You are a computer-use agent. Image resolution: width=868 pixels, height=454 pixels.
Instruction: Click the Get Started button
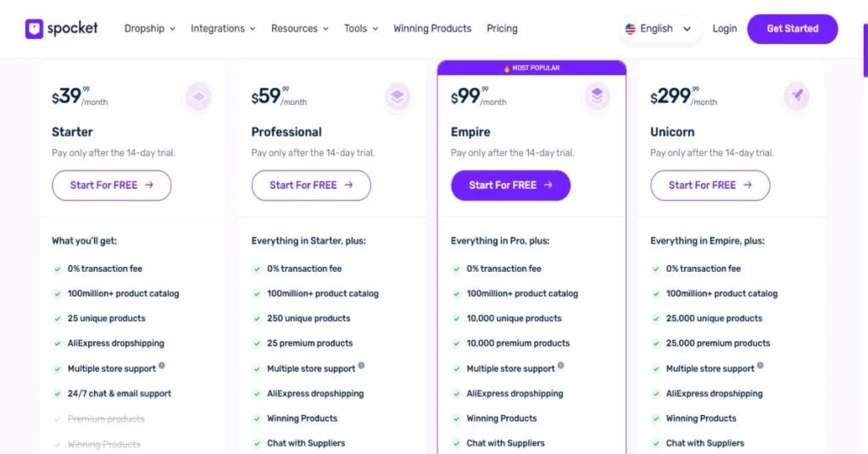coord(793,29)
